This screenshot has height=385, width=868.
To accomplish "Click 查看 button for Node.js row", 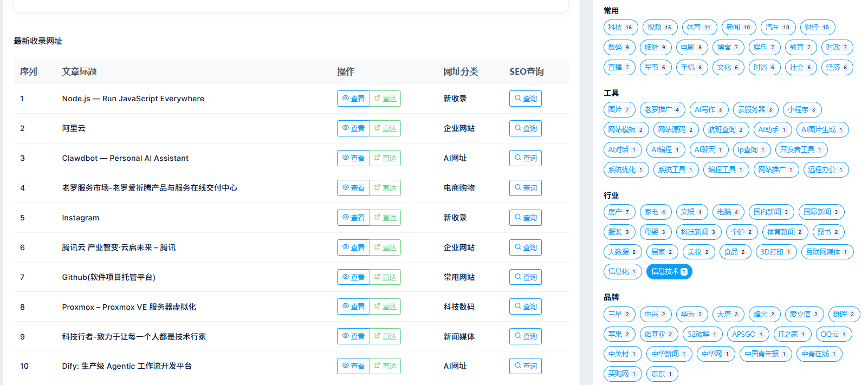I will tap(353, 99).
